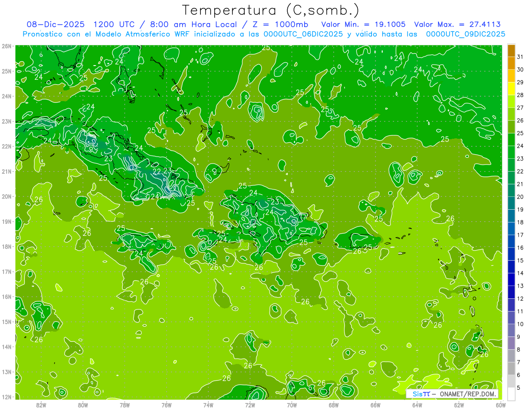Click '0000UTC_06DIC2025' initialization time
This screenshot has width=532, height=411.
(x=303, y=34)
